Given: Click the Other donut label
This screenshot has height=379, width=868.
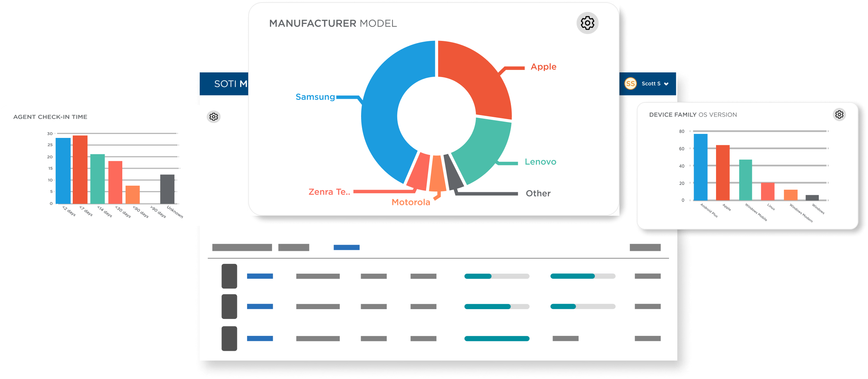Looking at the screenshot, I should click(x=538, y=193).
